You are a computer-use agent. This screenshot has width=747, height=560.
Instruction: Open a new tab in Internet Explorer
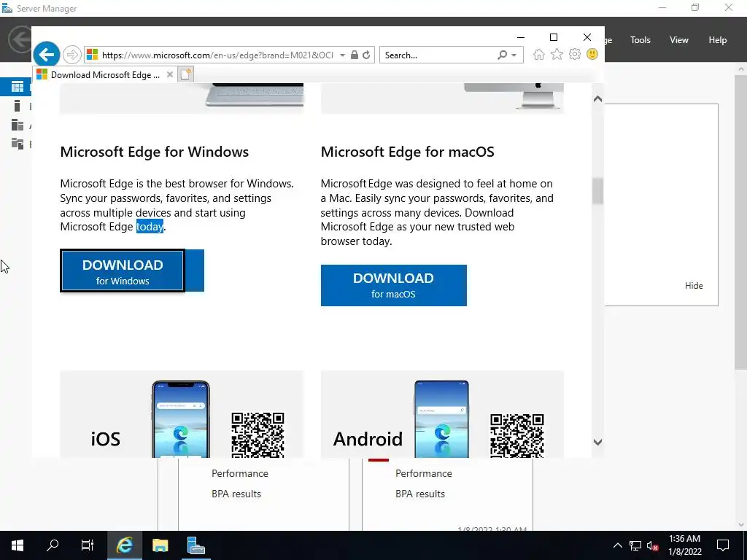pyautogui.click(x=186, y=74)
